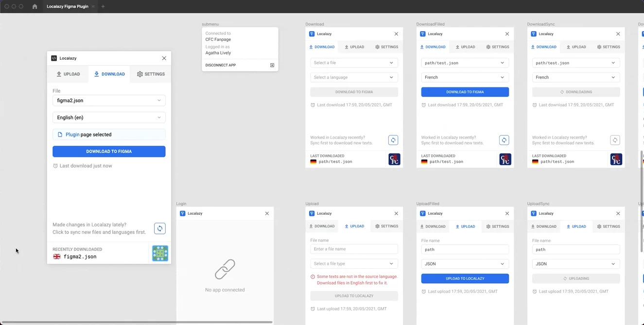Image resolution: width=644 pixels, height=325 pixels.
Task: Click the UK flag icon next to figma2.json
Action: (x=57, y=257)
